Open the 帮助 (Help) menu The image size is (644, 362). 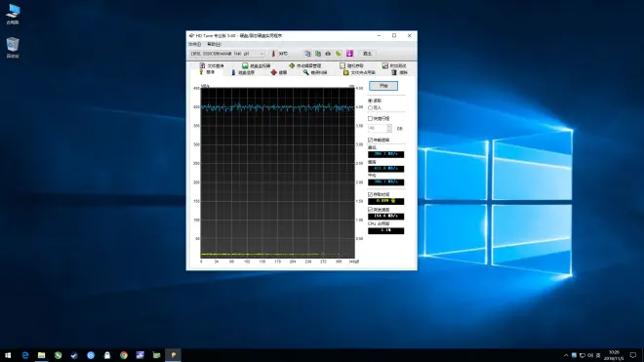point(214,44)
